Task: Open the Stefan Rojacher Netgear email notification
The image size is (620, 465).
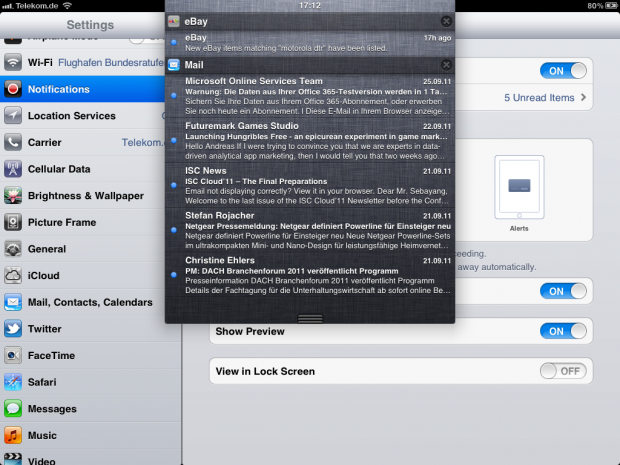Action: [x=310, y=228]
